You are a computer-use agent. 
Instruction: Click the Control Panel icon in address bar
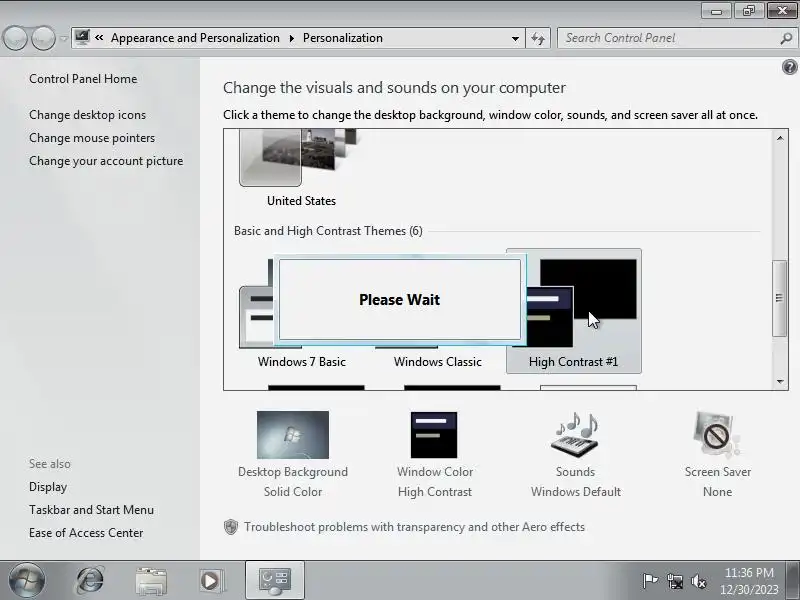click(x=82, y=38)
